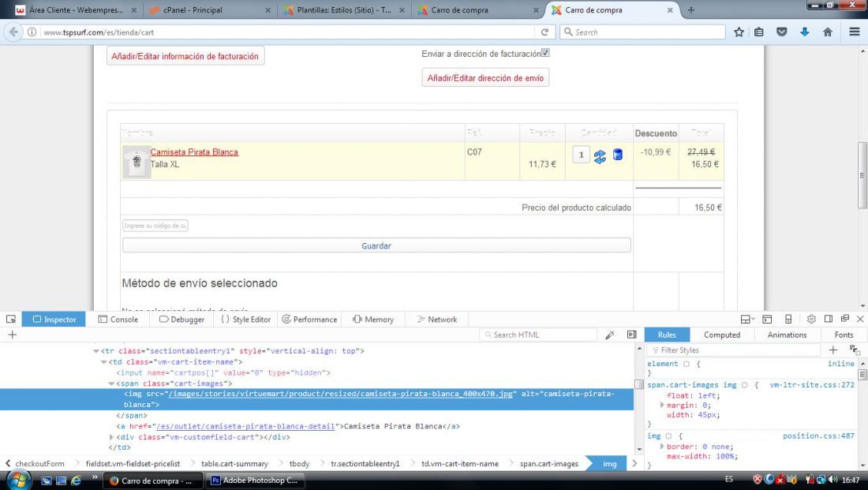This screenshot has height=490, width=868.
Task: Toggle 'Enviar a dirección de facturación' checkbox
Action: click(545, 53)
